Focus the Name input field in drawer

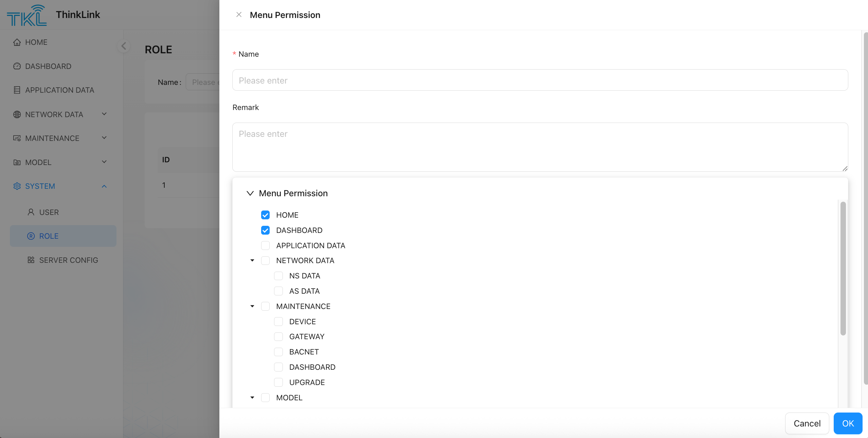[540, 80]
